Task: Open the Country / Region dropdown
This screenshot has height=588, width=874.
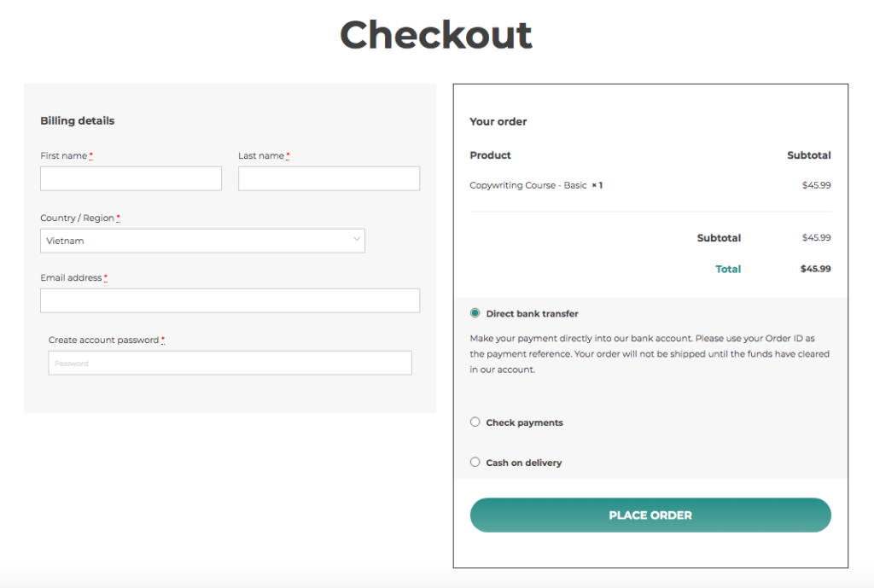Action: 202,241
